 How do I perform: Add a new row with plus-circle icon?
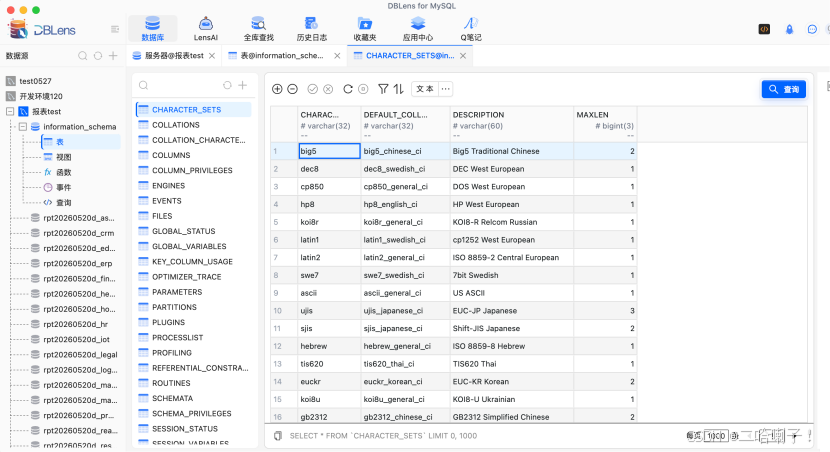[277, 89]
